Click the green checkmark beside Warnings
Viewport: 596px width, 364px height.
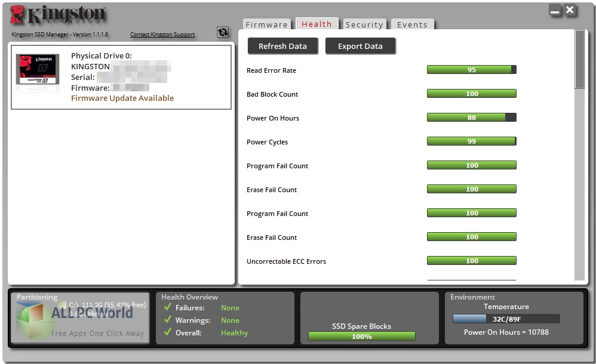pos(167,320)
